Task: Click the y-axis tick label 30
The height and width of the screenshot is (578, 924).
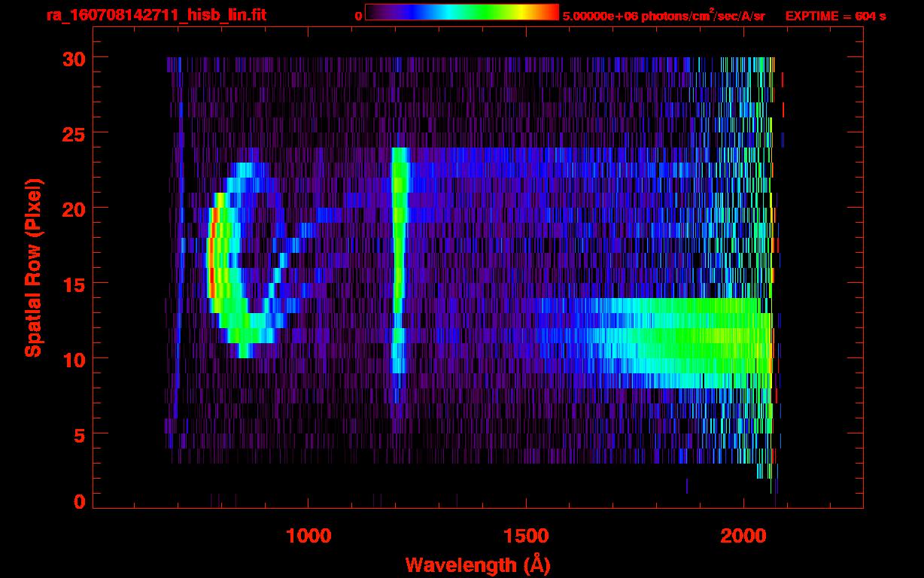Action: pos(73,58)
